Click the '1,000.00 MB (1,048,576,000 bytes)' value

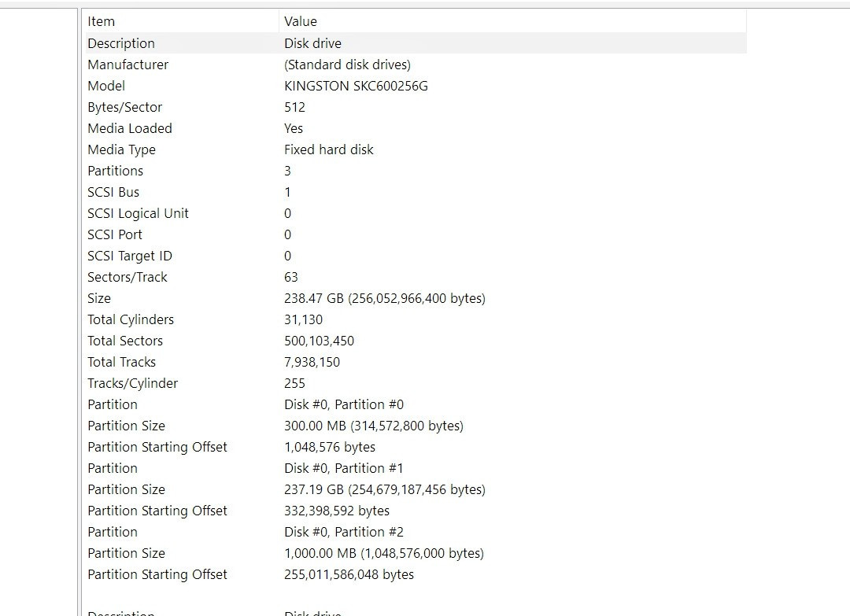tap(384, 553)
